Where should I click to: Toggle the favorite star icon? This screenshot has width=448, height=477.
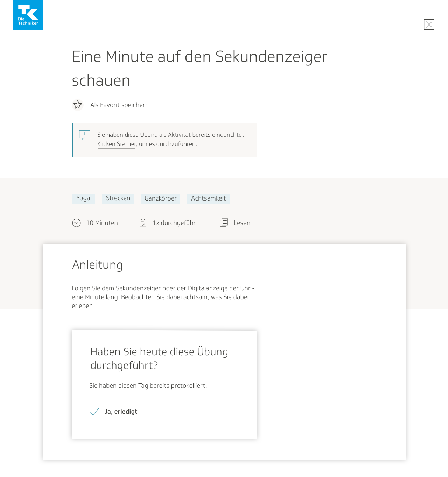[78, 105]
